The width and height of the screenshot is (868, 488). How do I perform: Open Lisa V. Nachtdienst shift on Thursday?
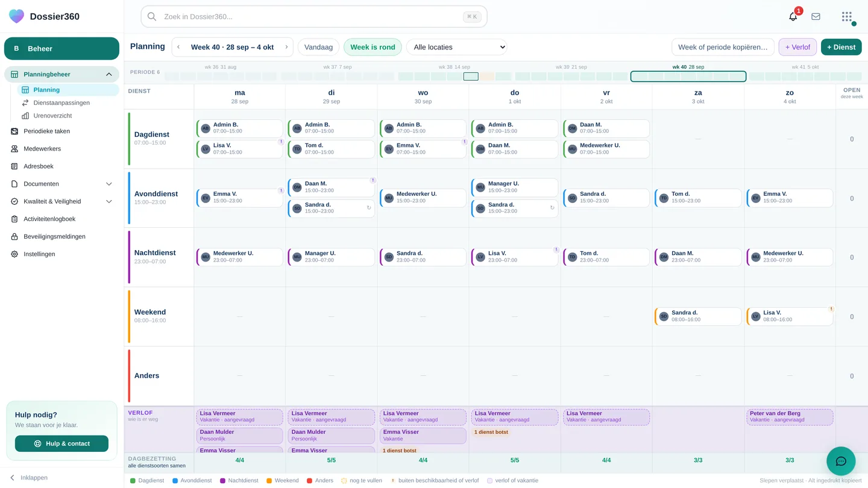(514, 257)
